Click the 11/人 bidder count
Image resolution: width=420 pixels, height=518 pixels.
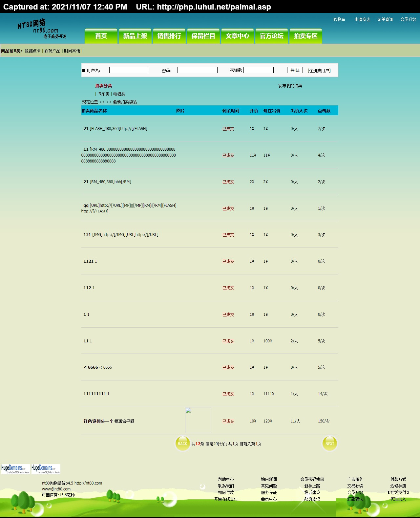tap(295, 421)
